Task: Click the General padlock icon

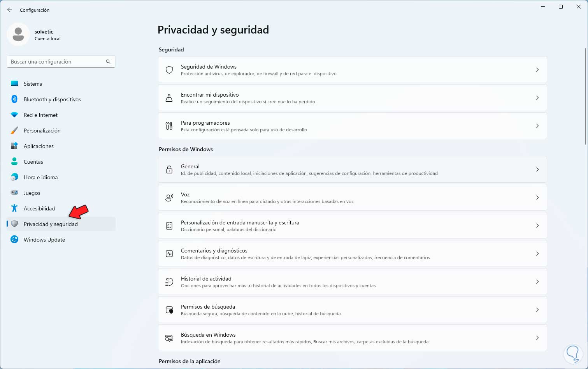Action: coord(169,169)
